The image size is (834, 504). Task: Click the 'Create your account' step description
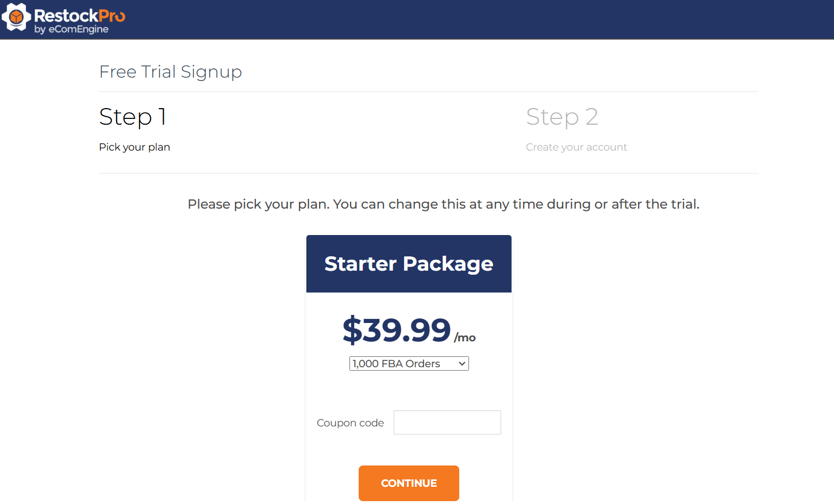point(576,147)
